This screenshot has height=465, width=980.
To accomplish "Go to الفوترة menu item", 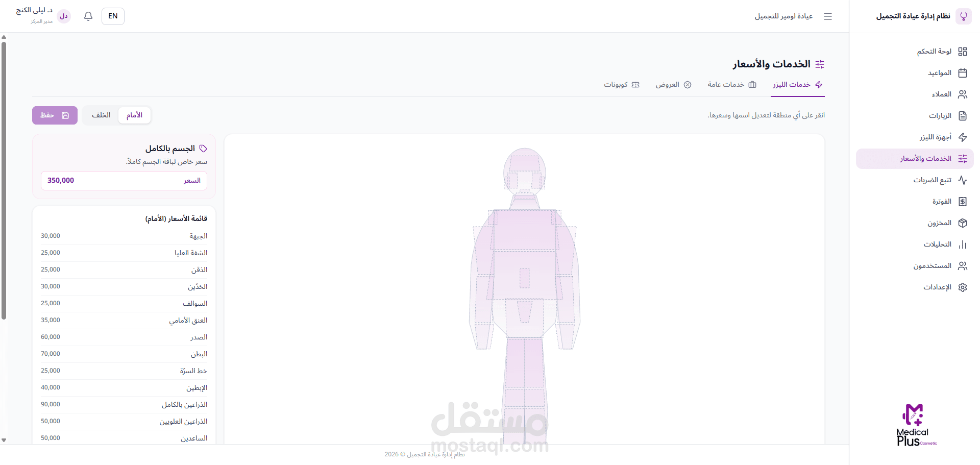I will point(915,202).
